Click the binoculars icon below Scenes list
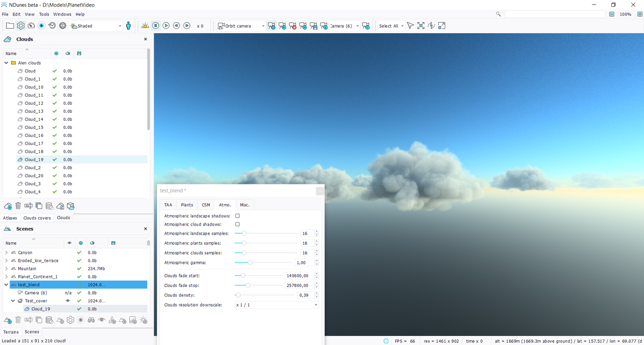 (91, 320)
